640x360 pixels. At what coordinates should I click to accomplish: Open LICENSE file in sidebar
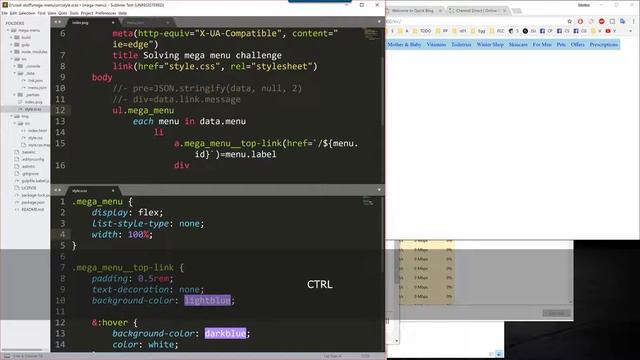click(x=29, y=188)
